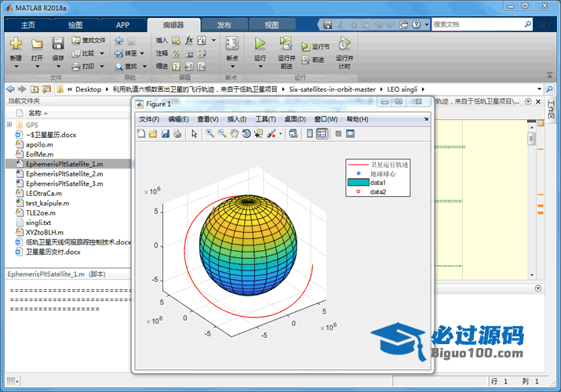The width and height of the screenshot is (561, 392).
Task: Click the editor vertical scrollbar thumb
Action: 532,138
